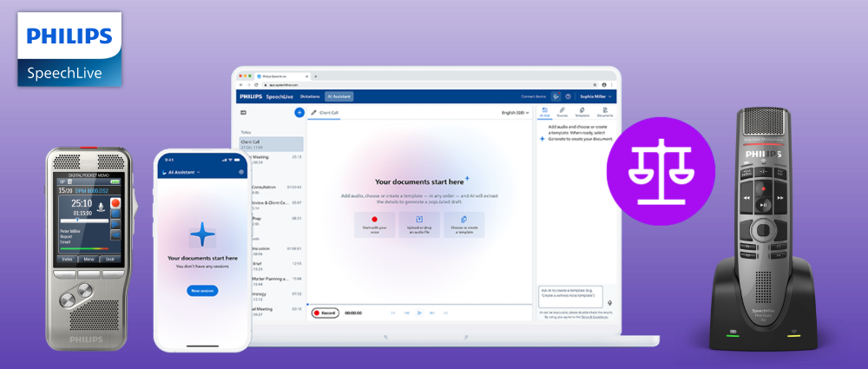The width and height of the screenshot is (868, 369).
Task: Click the browser bookmark star icon
Action: (x=595, y=85)
